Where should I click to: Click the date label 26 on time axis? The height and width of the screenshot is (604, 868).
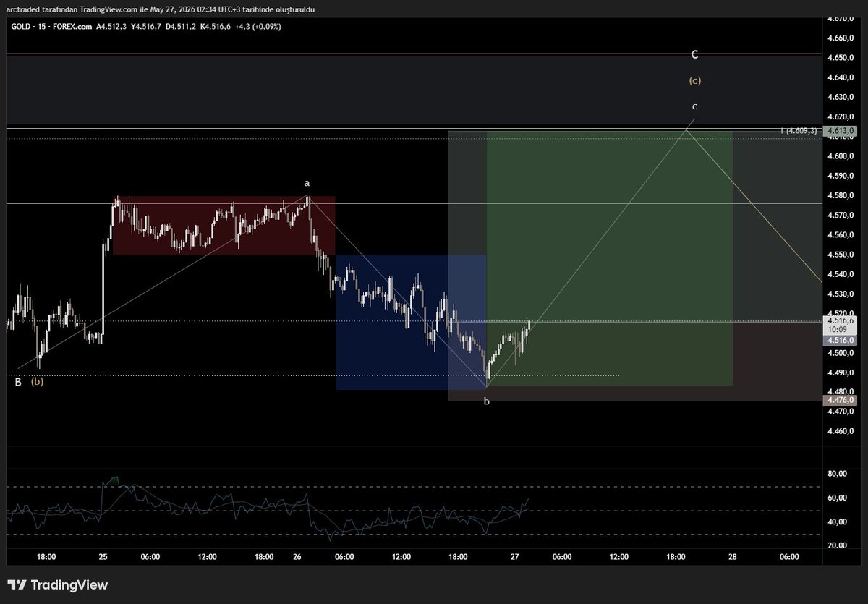click(297, 557)
